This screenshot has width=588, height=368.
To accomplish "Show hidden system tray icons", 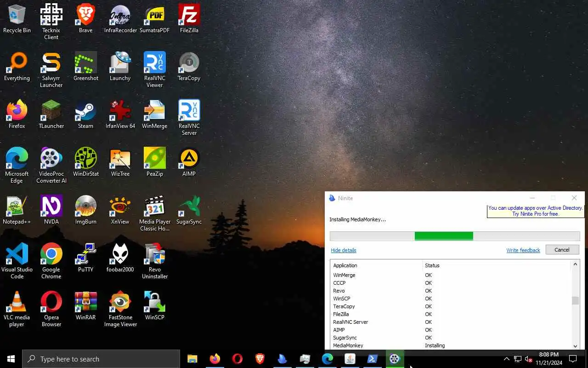I will pyautogui.click(x=507, y=359).
